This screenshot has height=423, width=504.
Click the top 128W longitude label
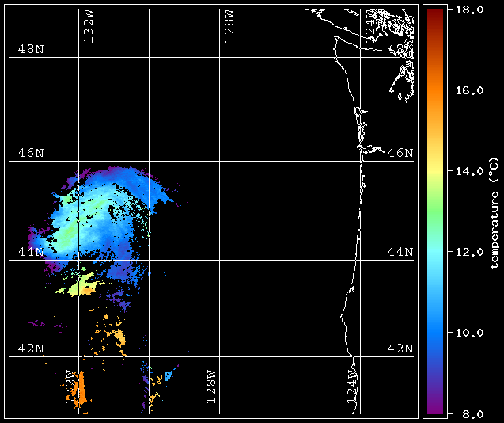(x=229, y=27)
